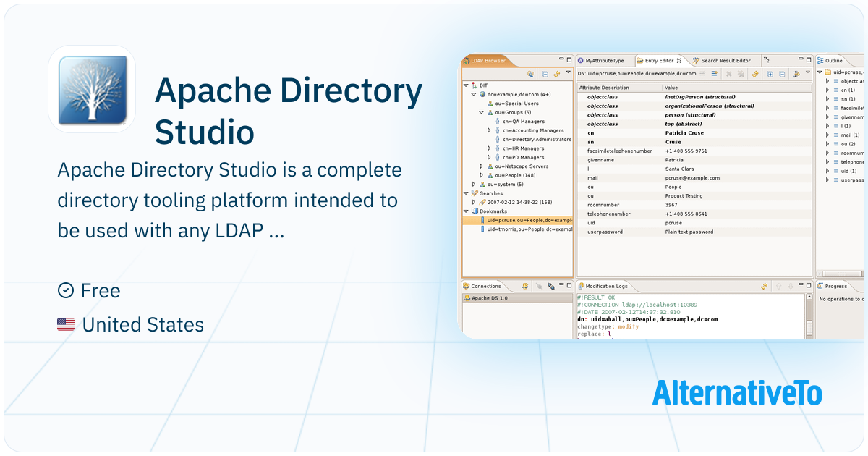Viewport: 868px width, 456px height.
Task: Click the Modification Logs refresh icon
Action: pyautogui.click(x=764, y=287)
